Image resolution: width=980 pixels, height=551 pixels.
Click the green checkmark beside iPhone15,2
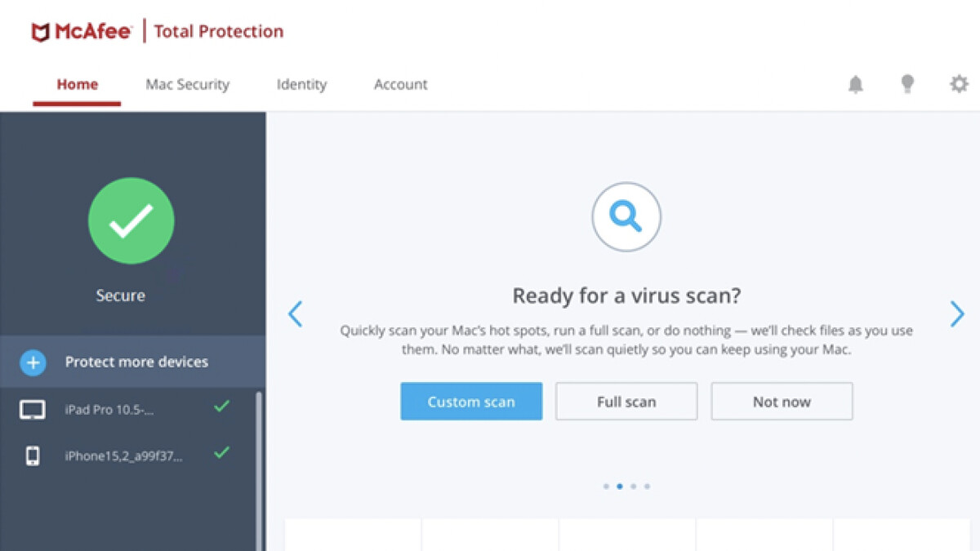point(221,452)
